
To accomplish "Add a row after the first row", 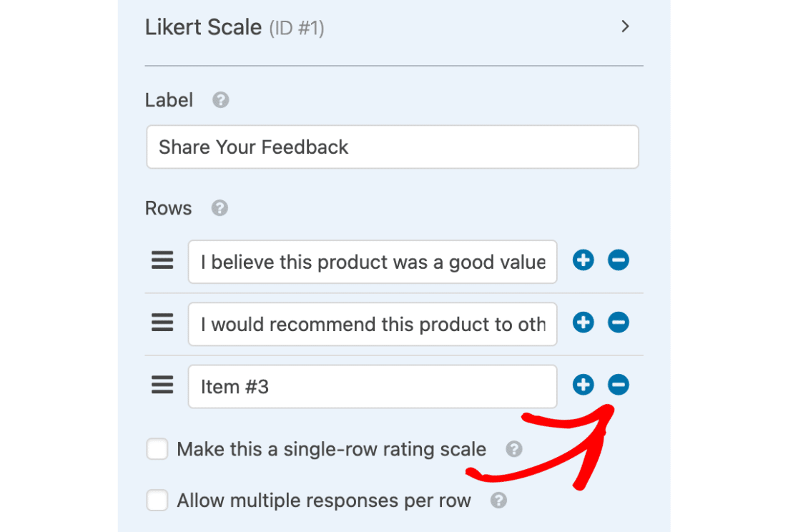I will (x=583, y=260).
